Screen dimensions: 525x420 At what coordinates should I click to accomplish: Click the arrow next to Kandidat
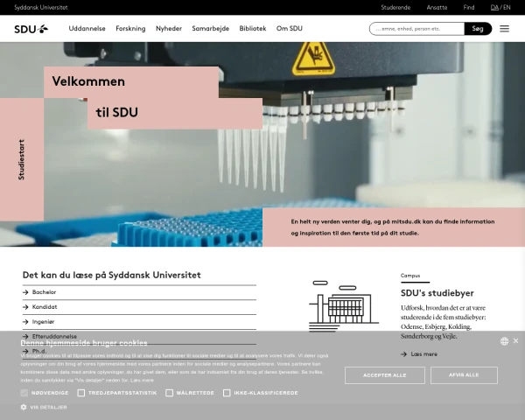coord(25,307)
